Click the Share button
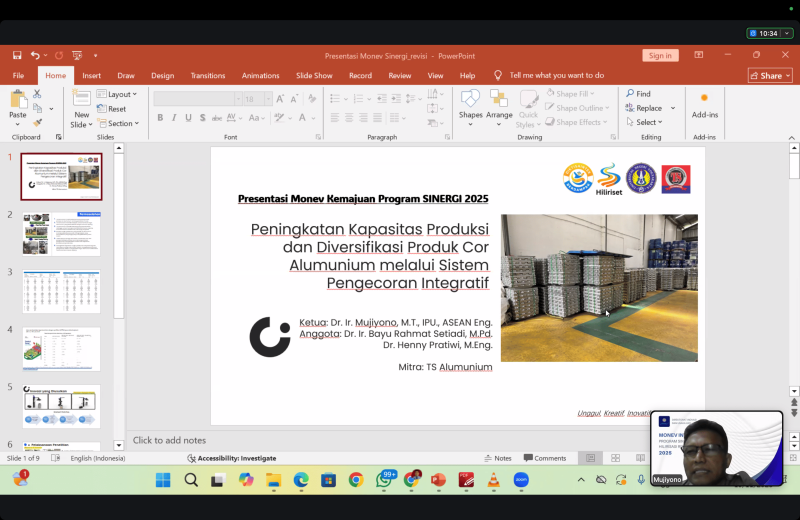 point(769,75)
